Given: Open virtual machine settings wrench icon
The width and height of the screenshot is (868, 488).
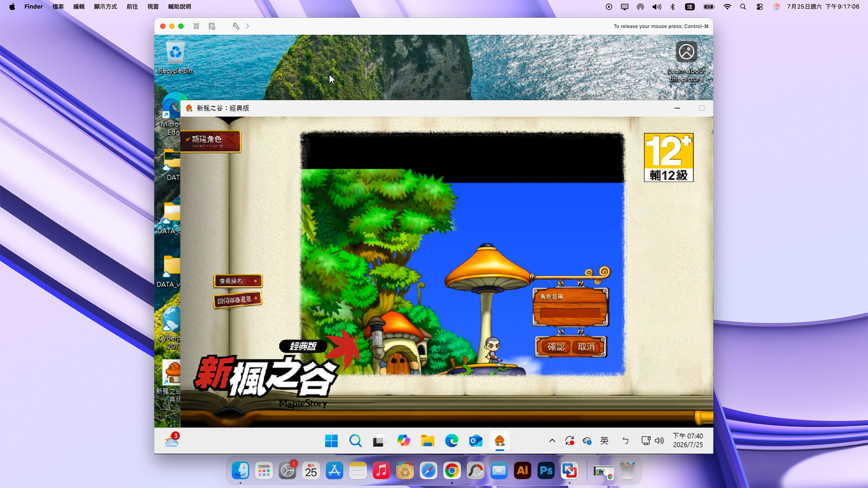Looking at the screenshot, I should 236,26.
